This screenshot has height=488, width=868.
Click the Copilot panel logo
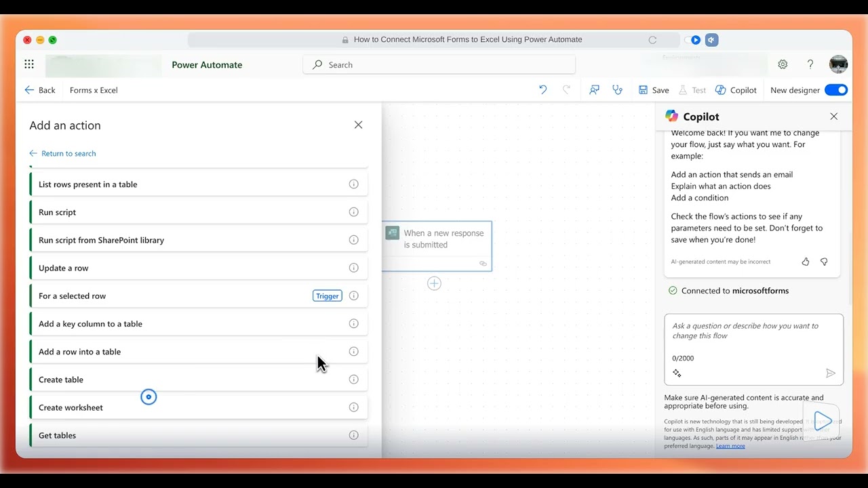[671, 116]
